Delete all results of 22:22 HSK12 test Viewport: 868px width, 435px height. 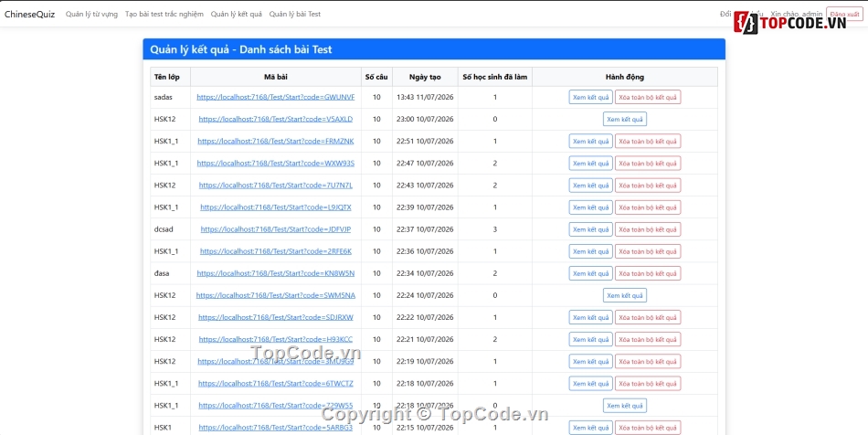648,318
